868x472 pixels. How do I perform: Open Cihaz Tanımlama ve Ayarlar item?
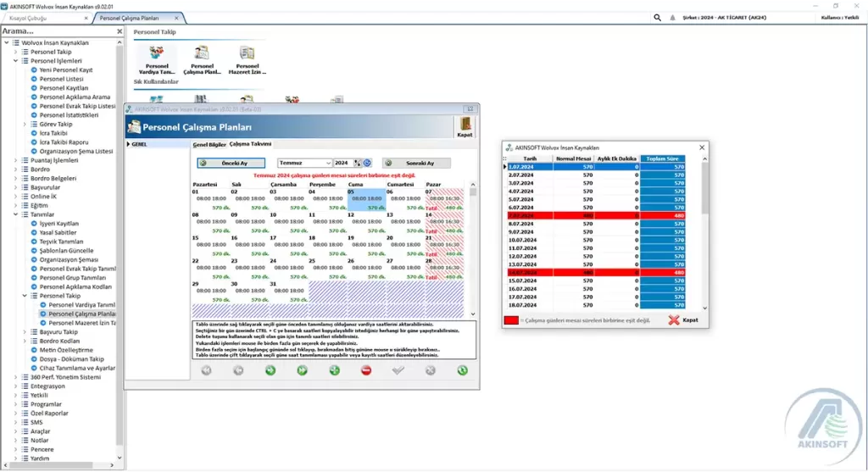[x=77, y=369]
